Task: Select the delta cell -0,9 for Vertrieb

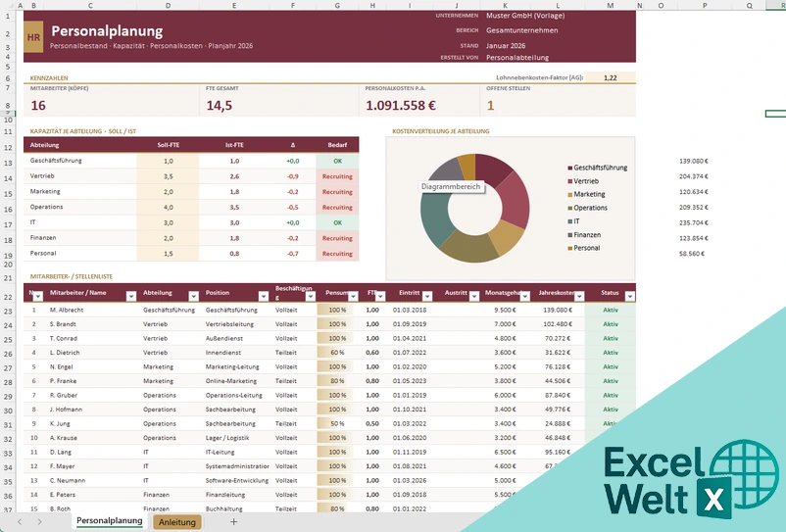Action: tap(293, 176)
